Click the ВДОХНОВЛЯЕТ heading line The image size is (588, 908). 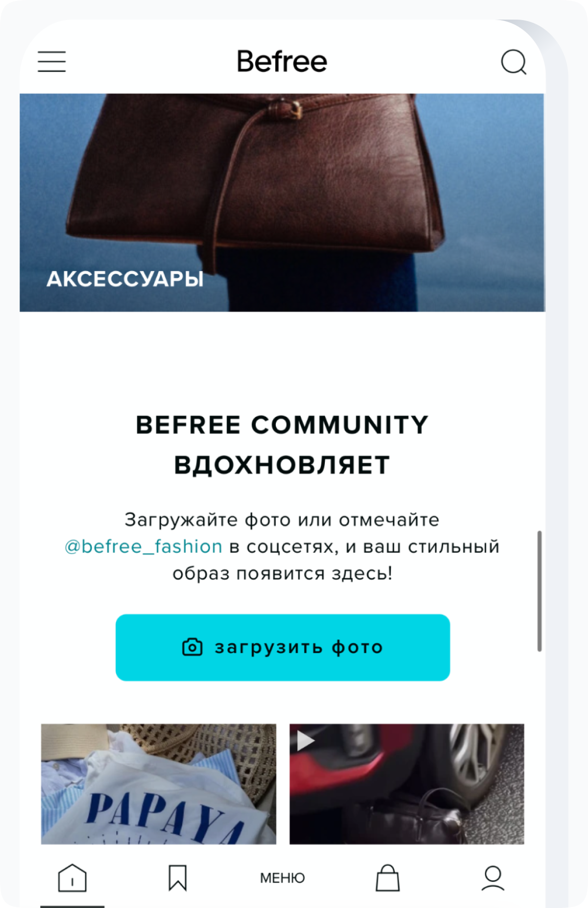(x=282, y=465)
